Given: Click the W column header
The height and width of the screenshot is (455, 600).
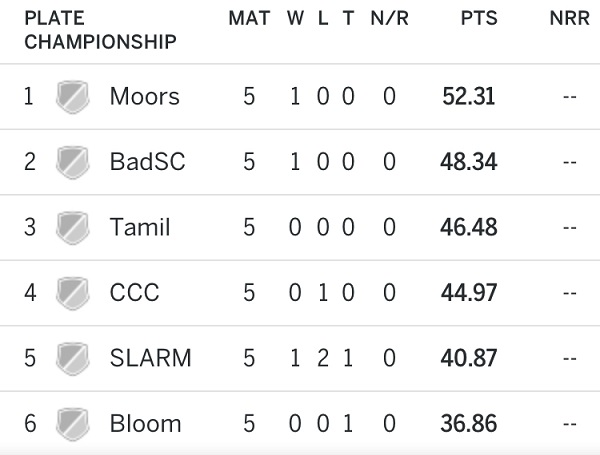Looking at the screenshot, I should 295,18.
